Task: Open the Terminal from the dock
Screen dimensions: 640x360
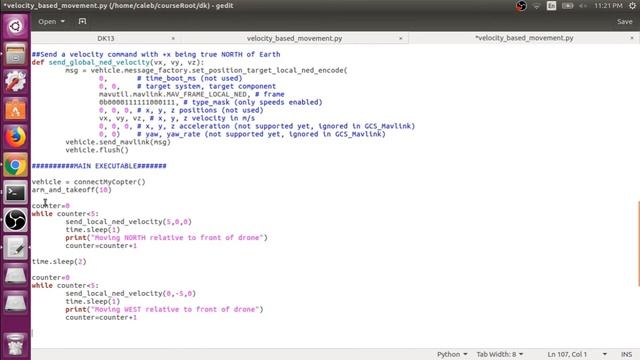Action: pos(15,193)
